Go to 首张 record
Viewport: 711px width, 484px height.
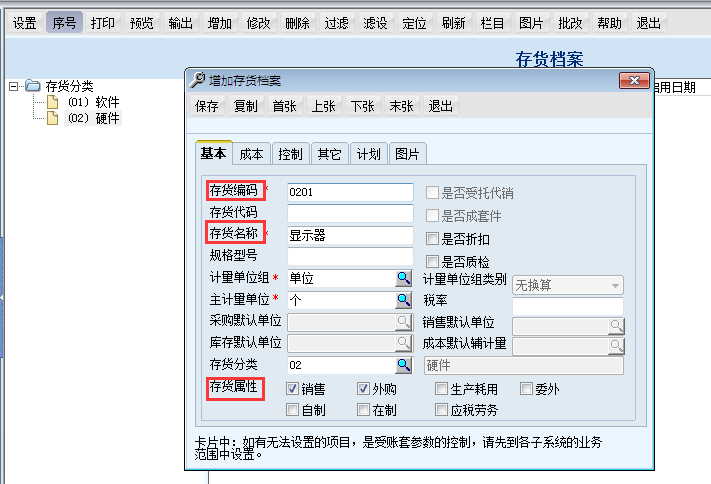pyautogui.click(x=285, y=106)
